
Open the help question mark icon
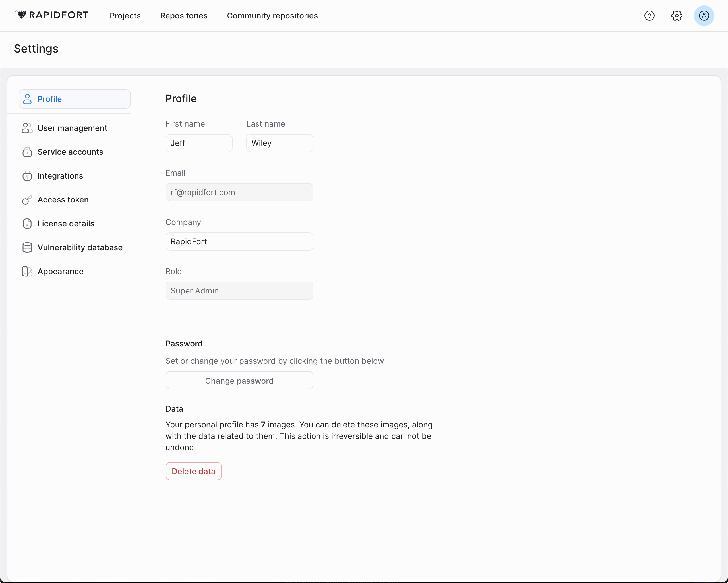point(649,16)
